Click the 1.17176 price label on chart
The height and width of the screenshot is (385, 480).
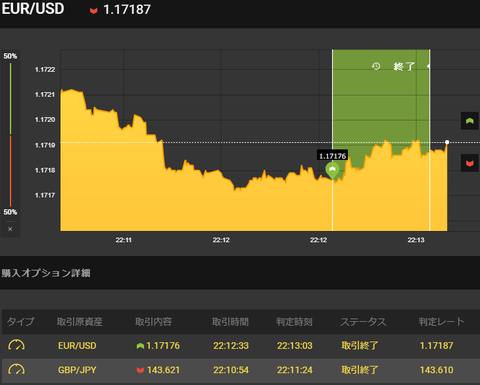(332, 156)
